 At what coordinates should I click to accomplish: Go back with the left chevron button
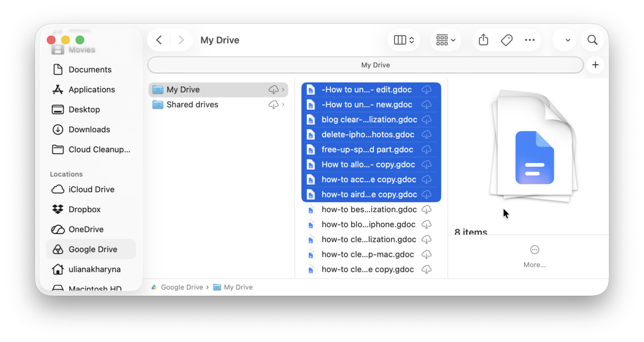pos(159,40)
